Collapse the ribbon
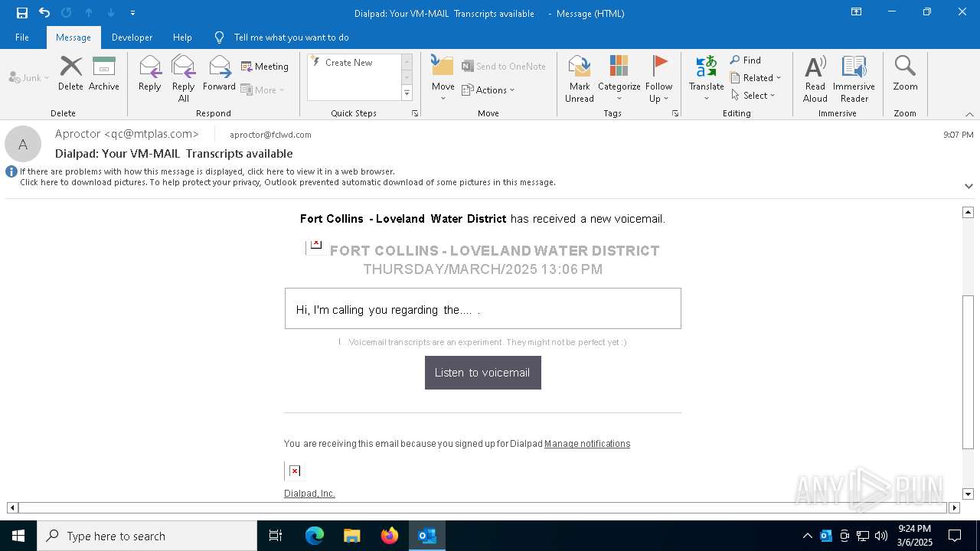Viewport: 980px width, 551px height. 969,114
